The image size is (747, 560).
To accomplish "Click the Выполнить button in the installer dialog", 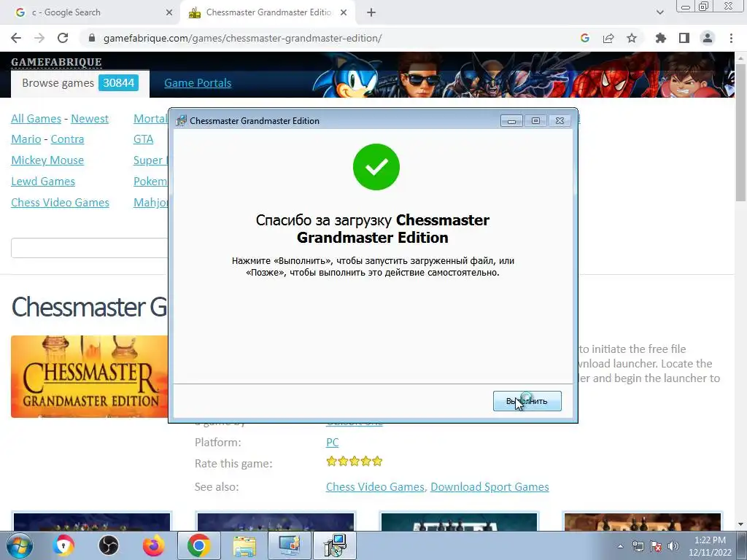I will [527, 401].
